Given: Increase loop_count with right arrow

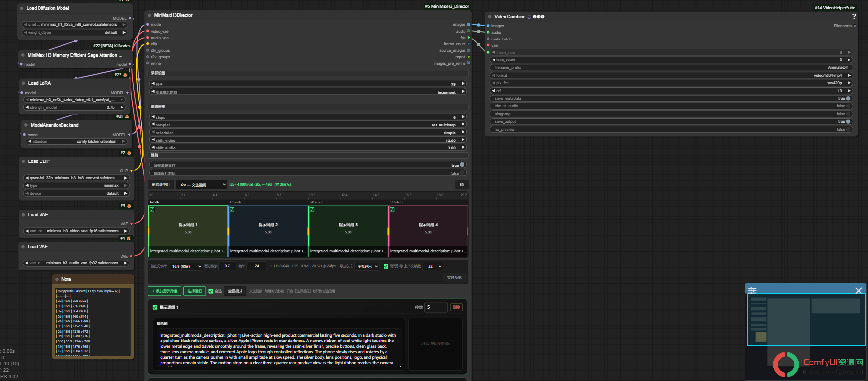Looking at the screenshot, I should (849, 60).
